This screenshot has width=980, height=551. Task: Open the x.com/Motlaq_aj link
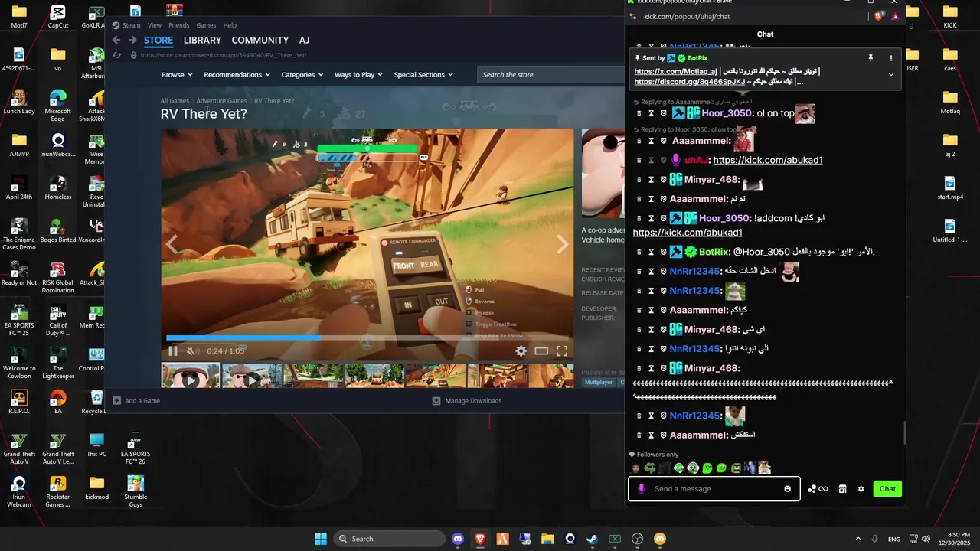[x=675, y=72]
